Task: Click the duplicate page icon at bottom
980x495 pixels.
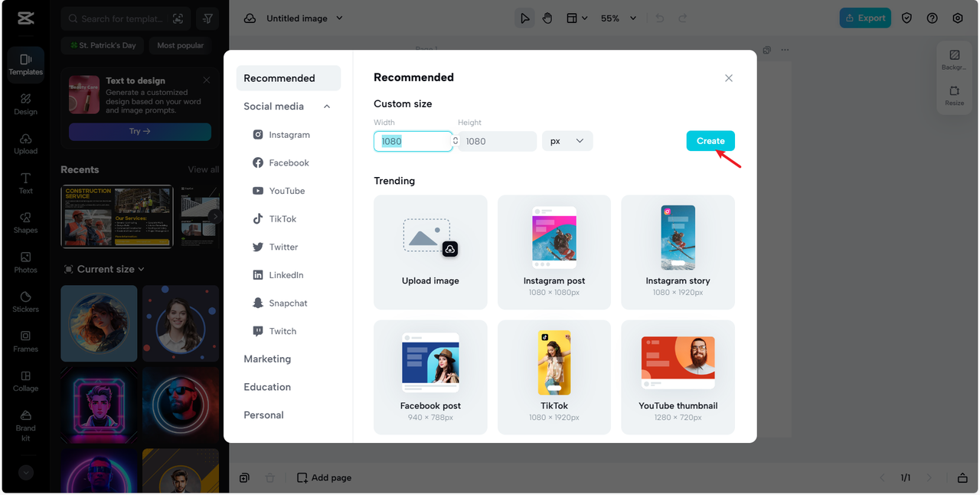Action: pos(244,477)
